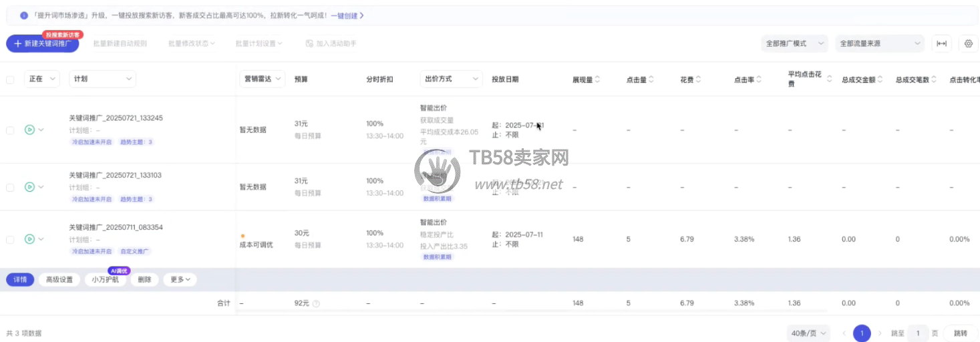Expand the 全部流量来源 dropdown
The height and width of the screenshot is (342, 980).
(879, 43)
